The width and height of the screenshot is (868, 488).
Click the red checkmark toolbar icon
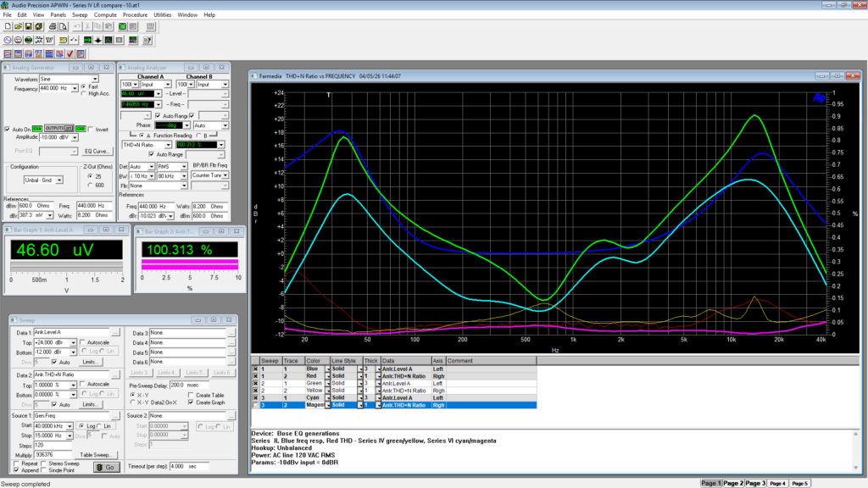tap(71, 54)
